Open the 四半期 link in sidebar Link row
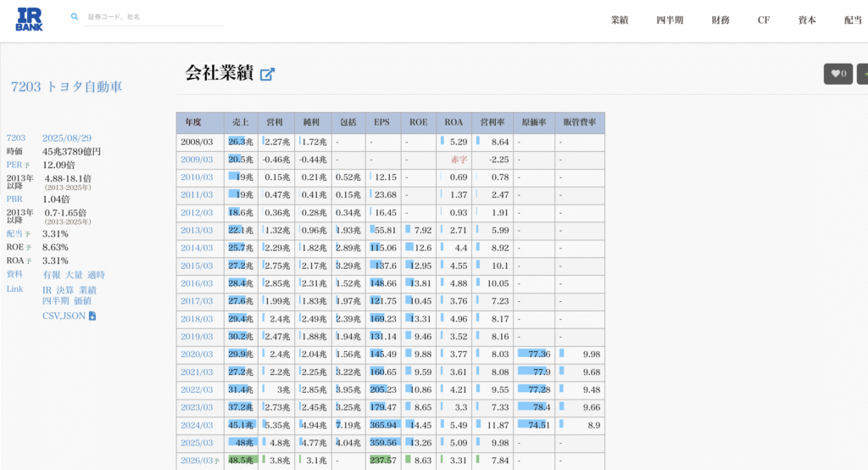 coord(56,301)
